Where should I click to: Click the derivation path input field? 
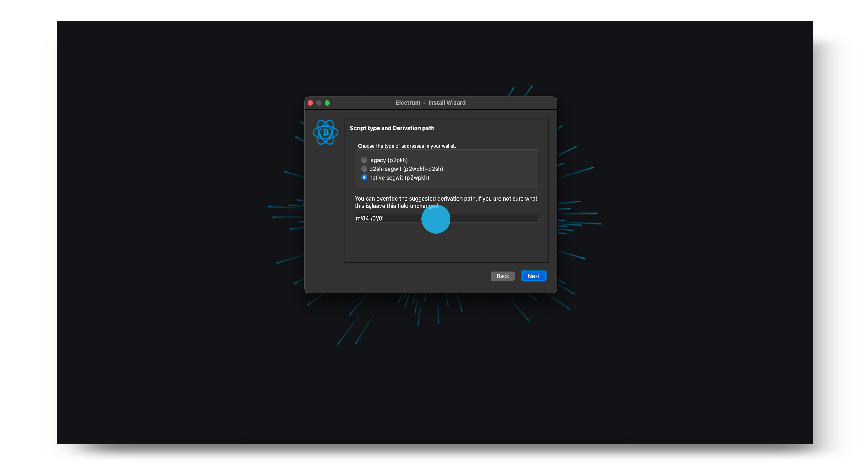pyautogui.click(x=446, y=218)
